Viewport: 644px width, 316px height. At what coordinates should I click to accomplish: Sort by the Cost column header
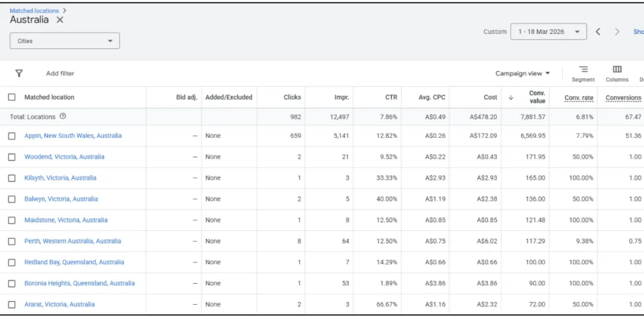(491, 98)
